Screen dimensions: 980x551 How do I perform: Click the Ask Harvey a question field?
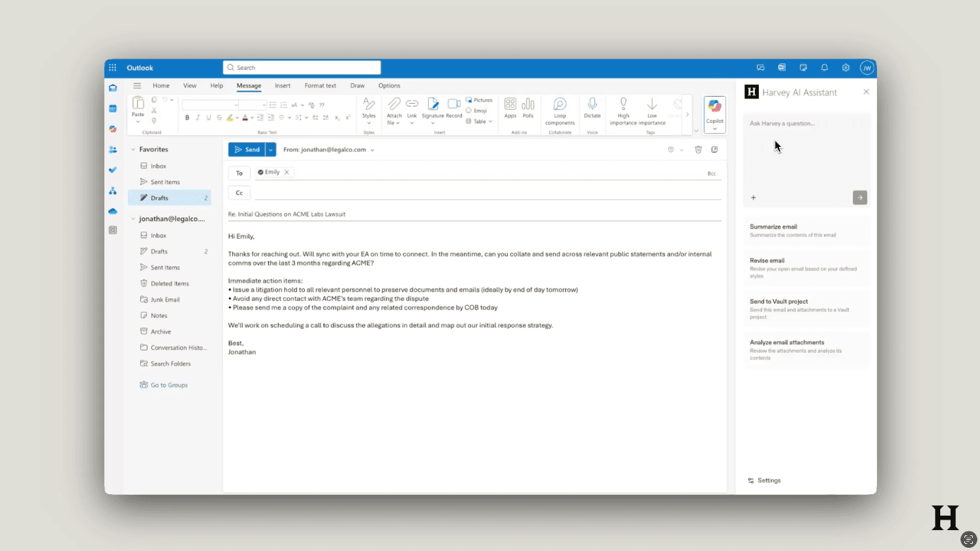point(805,123)
